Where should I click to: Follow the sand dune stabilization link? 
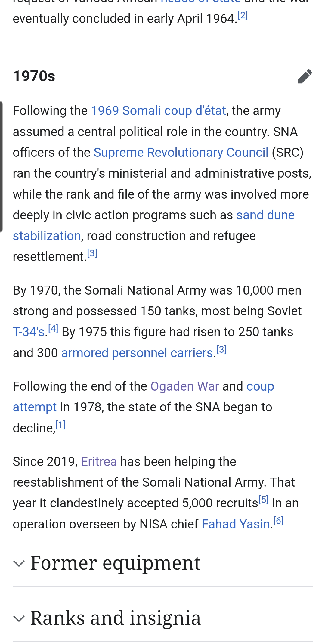[265, 215]
